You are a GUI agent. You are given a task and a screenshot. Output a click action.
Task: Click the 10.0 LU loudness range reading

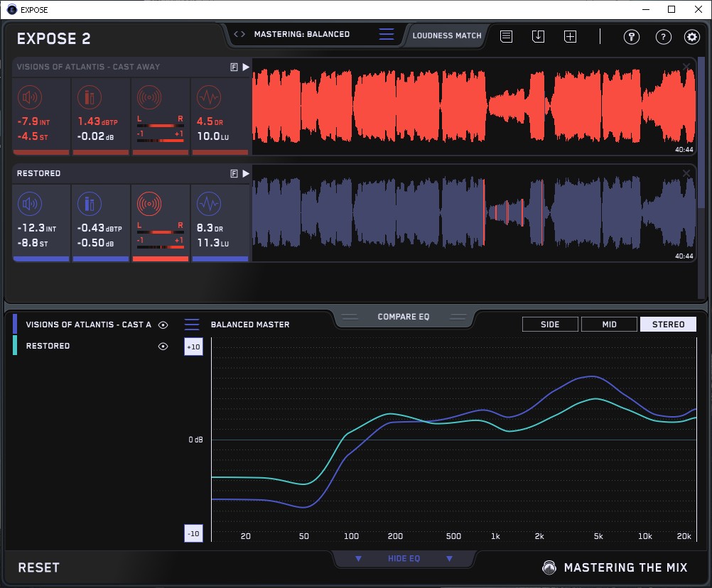coord(213,136)
